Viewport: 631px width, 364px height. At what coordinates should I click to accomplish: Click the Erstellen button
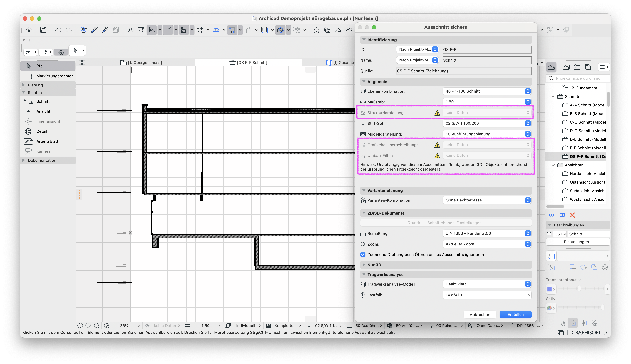pos(515,315)
